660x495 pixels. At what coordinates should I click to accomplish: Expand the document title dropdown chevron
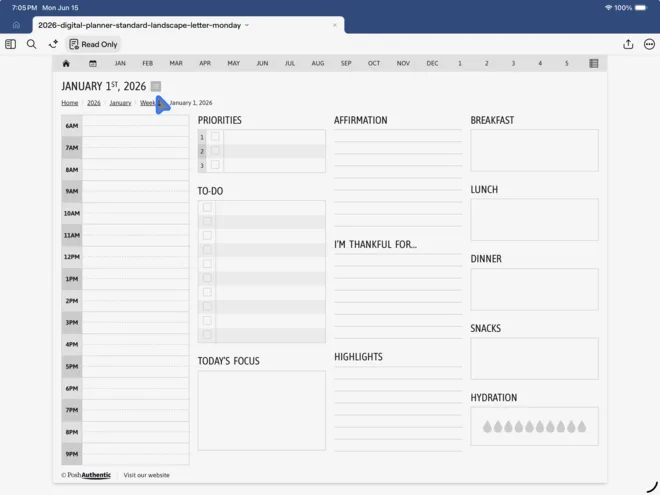point(247,25)
